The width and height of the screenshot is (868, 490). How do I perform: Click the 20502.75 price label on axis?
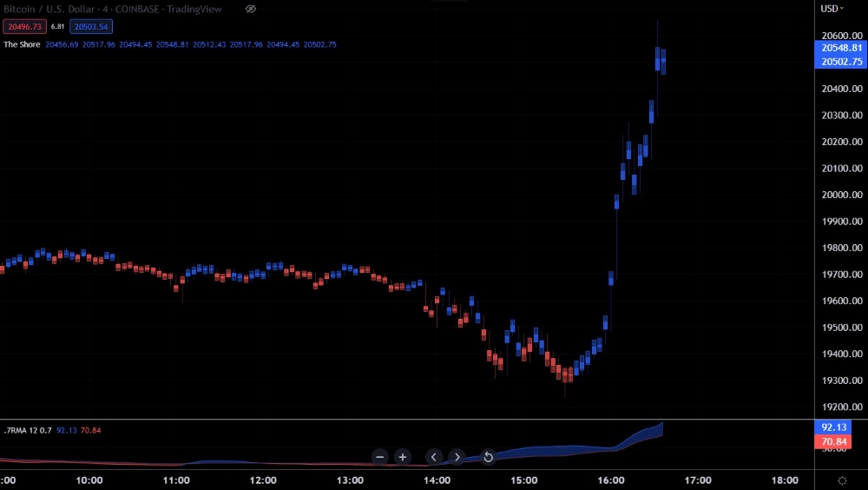click(x=841, y=62)
